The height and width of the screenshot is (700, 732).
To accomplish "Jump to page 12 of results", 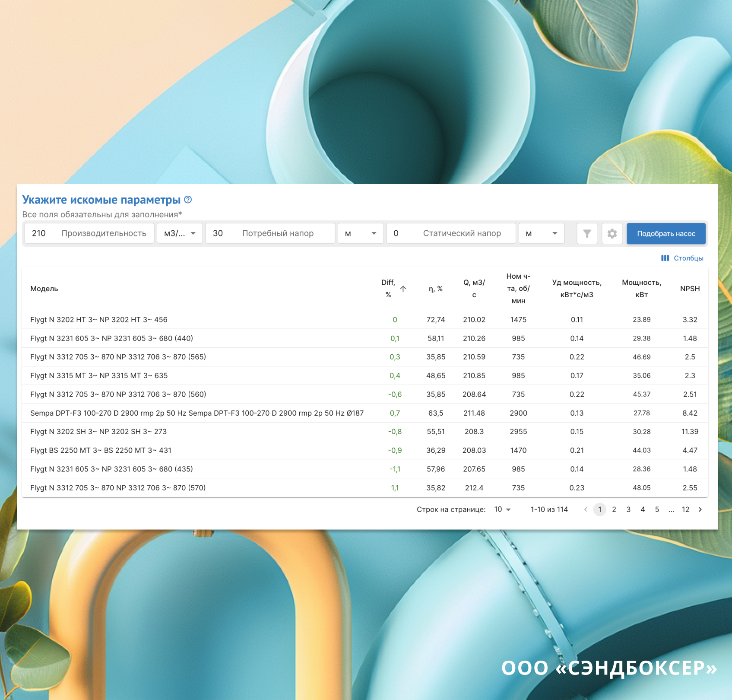I will 685,509.
